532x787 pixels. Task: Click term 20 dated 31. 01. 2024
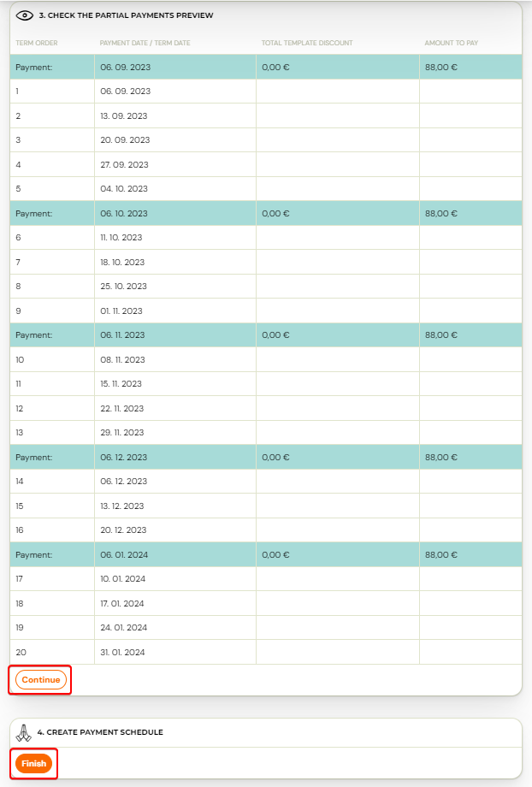(266, 652)
